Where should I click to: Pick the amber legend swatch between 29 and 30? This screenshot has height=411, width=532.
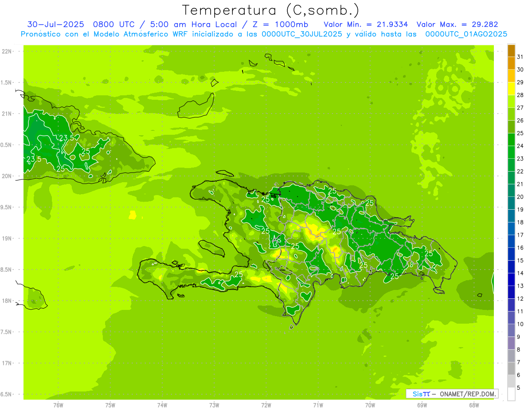[512, 76]
